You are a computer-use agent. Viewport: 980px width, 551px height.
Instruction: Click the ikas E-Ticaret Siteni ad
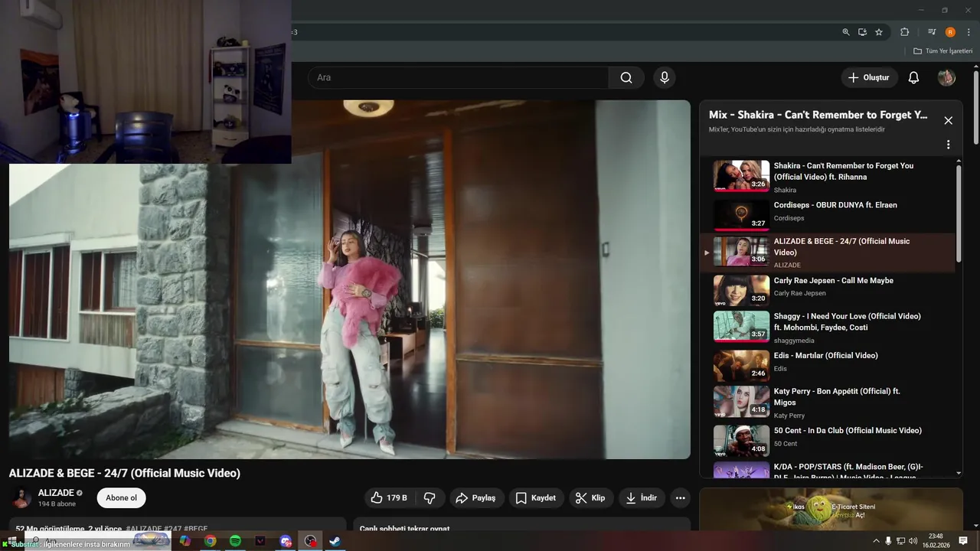point(831,510)
